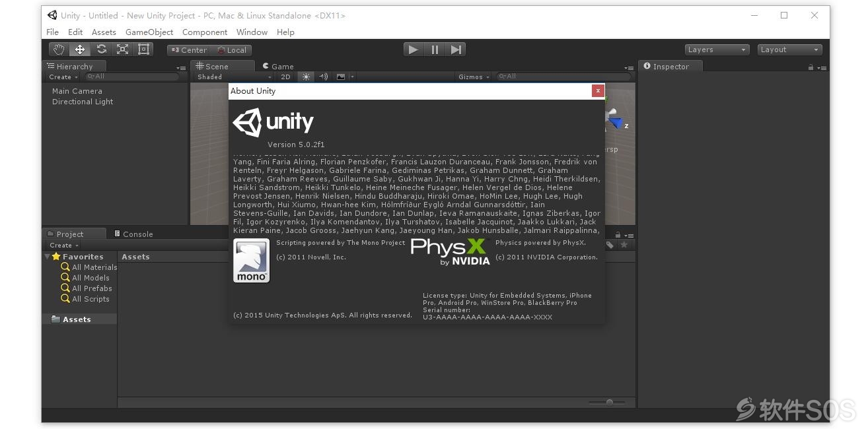The width and height of the screenshot is (868, 429).
Task: Open the Assets menu
Action: click(104, 32)
